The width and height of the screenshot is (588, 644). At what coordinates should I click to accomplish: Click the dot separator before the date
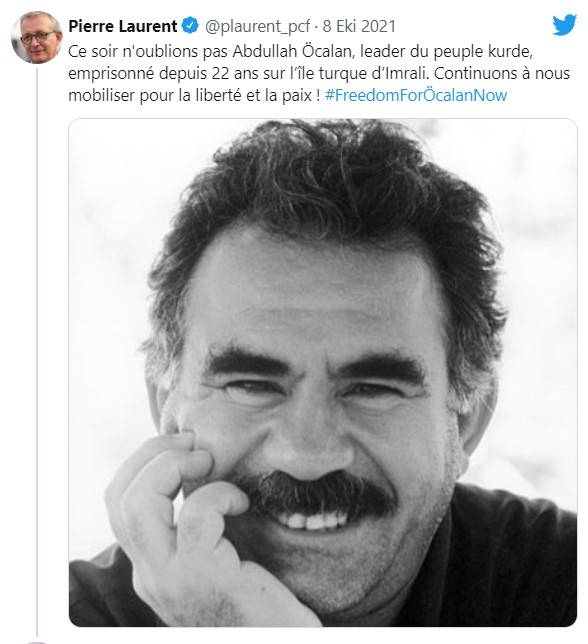tap(316, 27)
